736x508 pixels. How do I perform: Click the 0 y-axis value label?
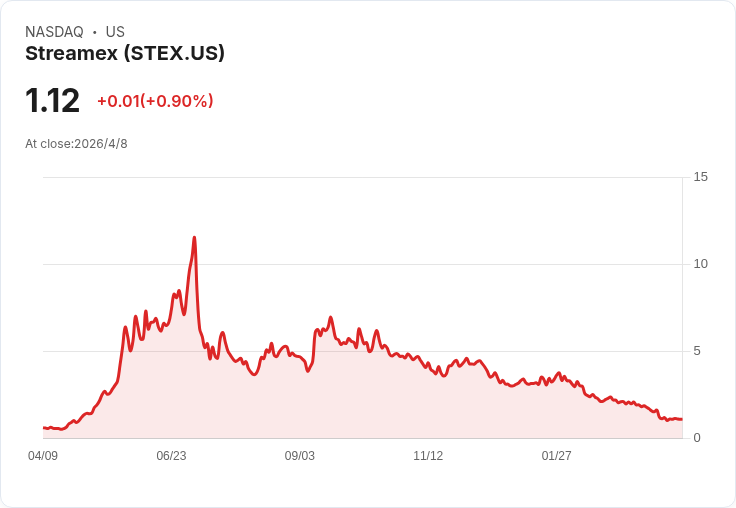pyautogui.click(x=697, y=438)
